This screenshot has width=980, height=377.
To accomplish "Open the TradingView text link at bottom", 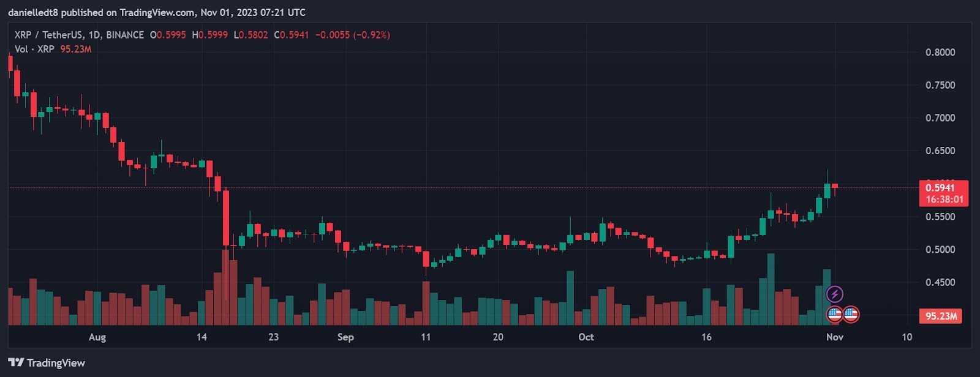I will pos(56,363).
